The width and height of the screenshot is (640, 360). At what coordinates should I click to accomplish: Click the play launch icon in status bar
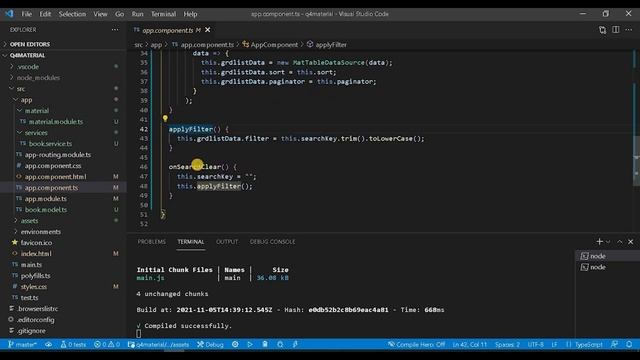click(x=250, y=344)
